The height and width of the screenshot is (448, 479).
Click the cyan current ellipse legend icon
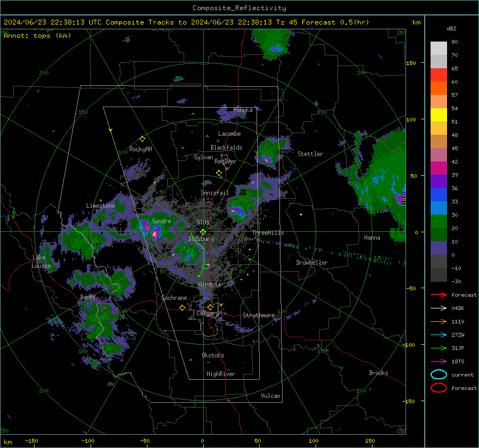point(439,374)
